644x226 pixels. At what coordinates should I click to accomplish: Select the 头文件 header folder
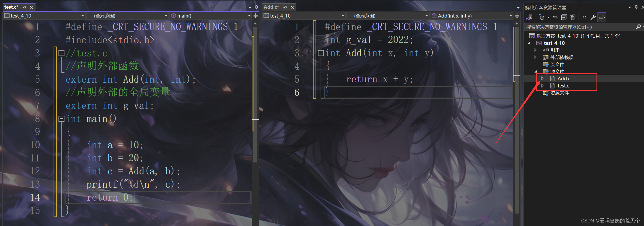(x=554, y=65)
